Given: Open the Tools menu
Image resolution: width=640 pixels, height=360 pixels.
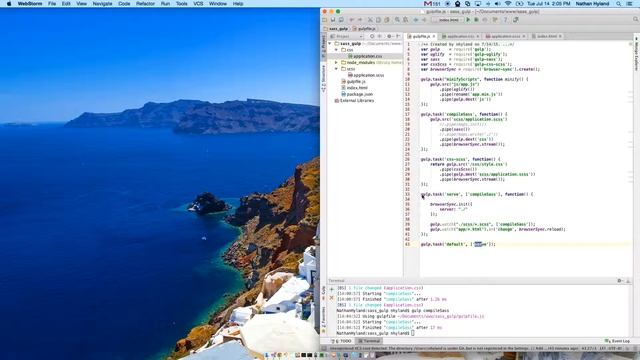Looking at the screenshot, I should (x=181, y=4).
